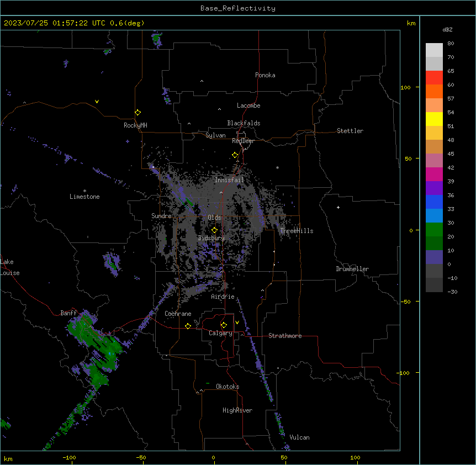476x465 pixels.
Task: Click the Innisfail city label
Action: (229, 180)
